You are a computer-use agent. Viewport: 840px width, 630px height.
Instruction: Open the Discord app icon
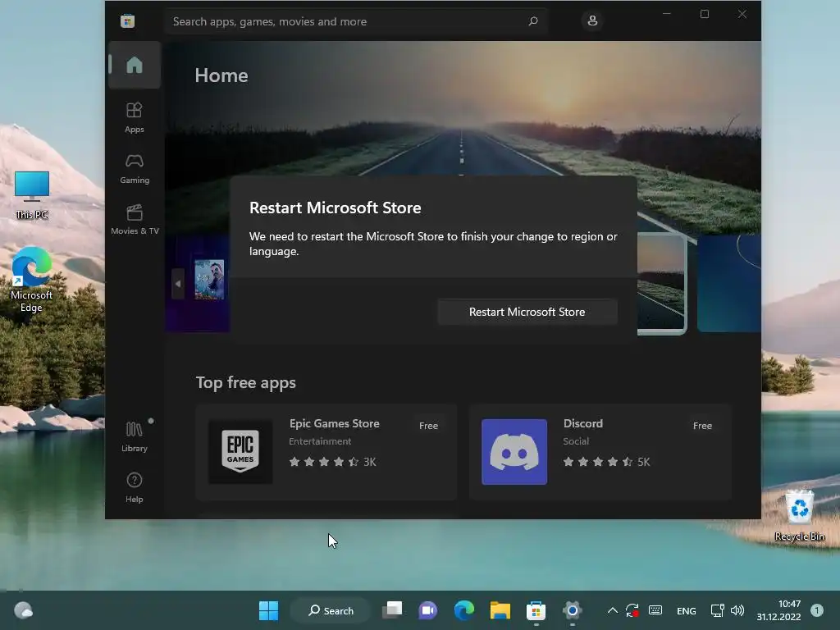coord(514,452)
